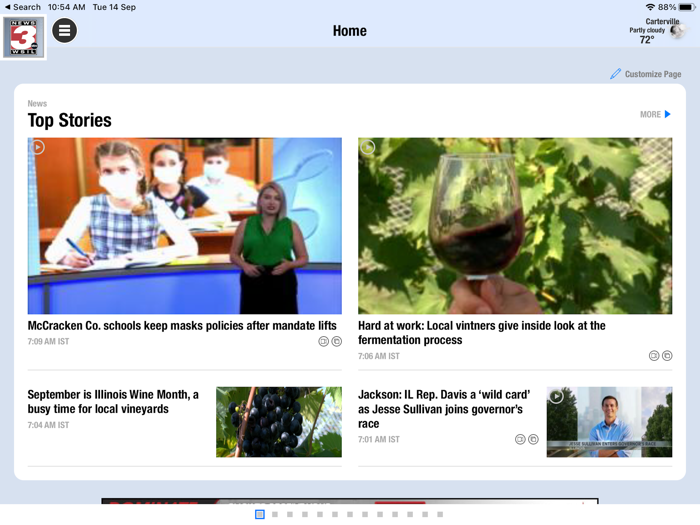Tap the Customize Page pencil icon
The width and height of the screenshot is (700, 525).
(x=615, y=74)
